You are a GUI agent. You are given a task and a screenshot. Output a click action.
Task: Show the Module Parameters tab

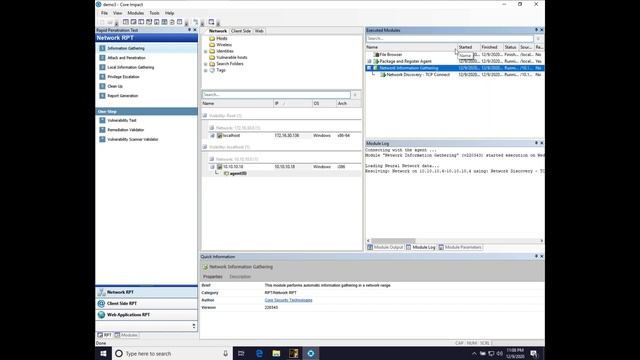pyautogui.click(x=460, y=247)
